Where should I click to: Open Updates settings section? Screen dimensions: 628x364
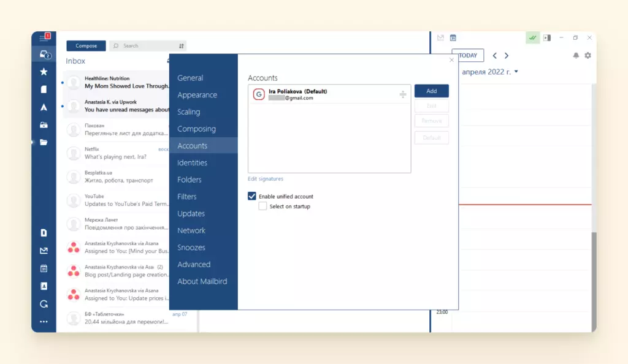coord(204,214)
